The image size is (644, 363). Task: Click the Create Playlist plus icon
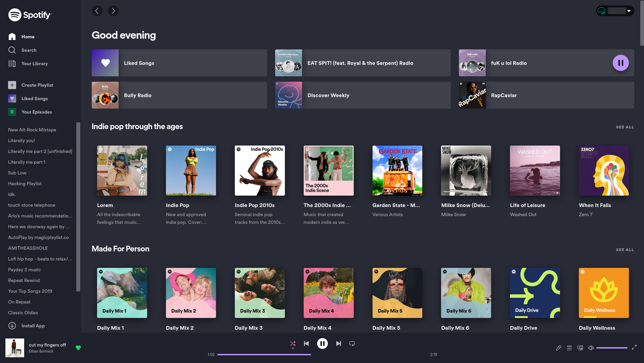tap(12, 85)
